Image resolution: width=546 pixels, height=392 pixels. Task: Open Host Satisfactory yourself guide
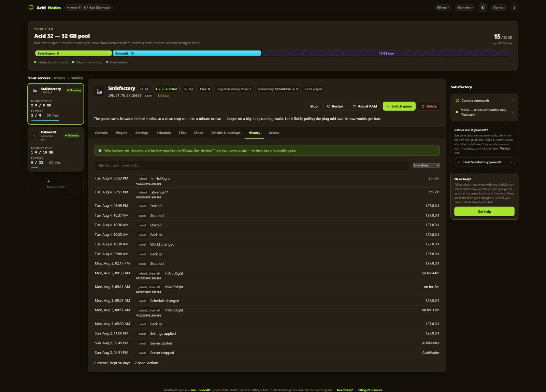pos(484,162)
